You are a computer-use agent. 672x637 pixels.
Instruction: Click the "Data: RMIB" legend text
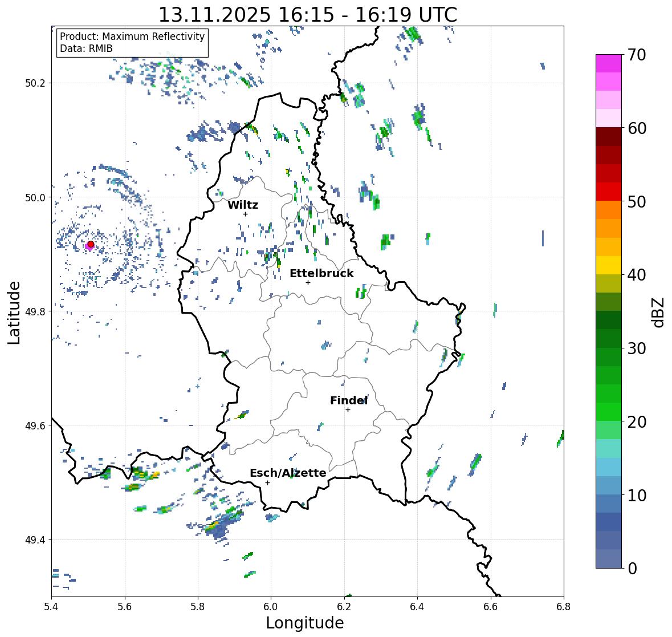point(86,48)
